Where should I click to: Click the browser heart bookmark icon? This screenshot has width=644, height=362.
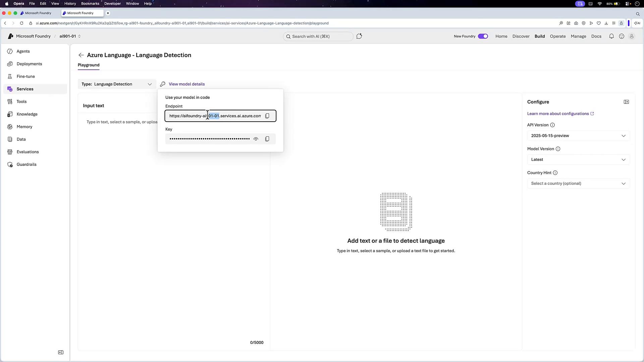[x=599, y=23]
